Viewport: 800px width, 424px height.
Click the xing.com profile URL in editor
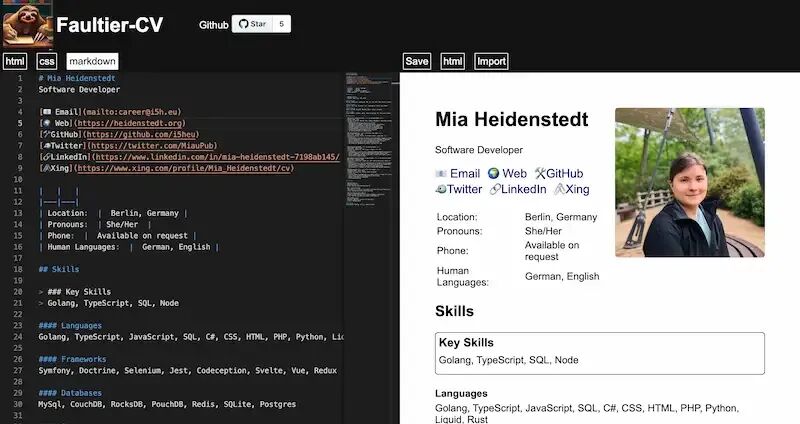pos(184,168)
